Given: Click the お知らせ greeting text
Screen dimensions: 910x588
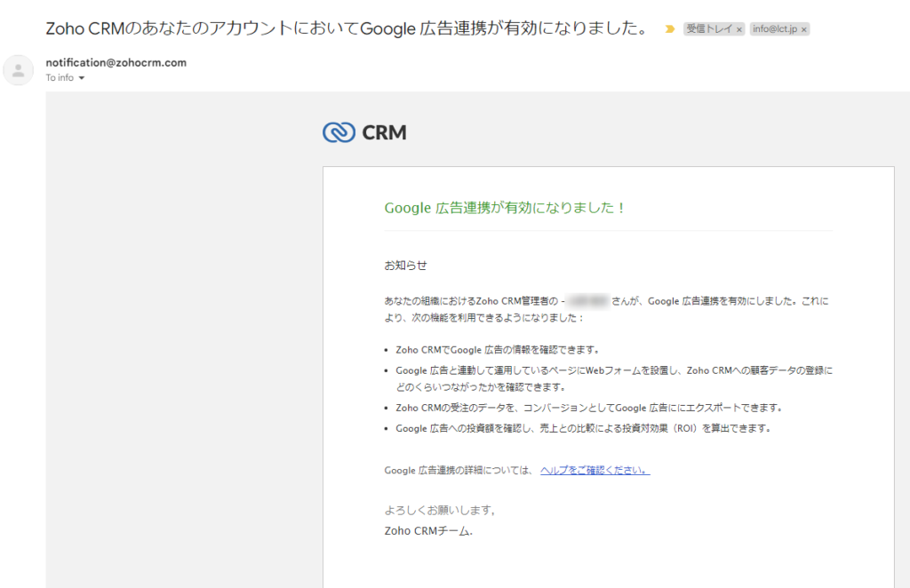Looking at the screenshot, I should tap(405, 266).
